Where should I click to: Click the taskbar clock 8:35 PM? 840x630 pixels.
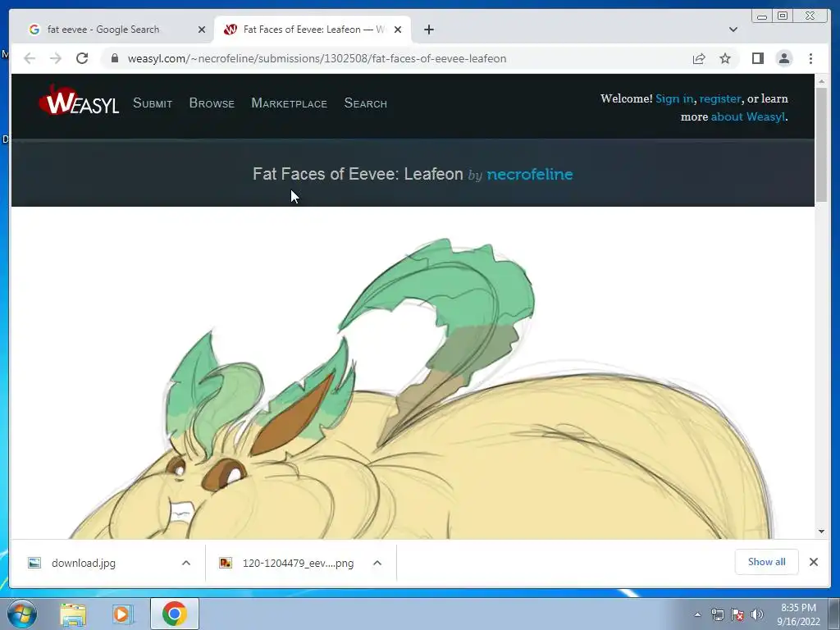[x=798, y=614]
